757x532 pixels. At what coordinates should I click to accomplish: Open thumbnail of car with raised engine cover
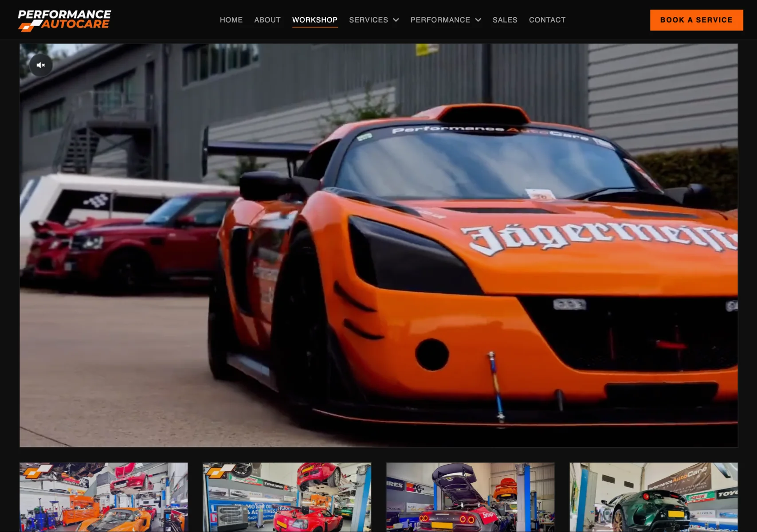[x=471, y=497]
